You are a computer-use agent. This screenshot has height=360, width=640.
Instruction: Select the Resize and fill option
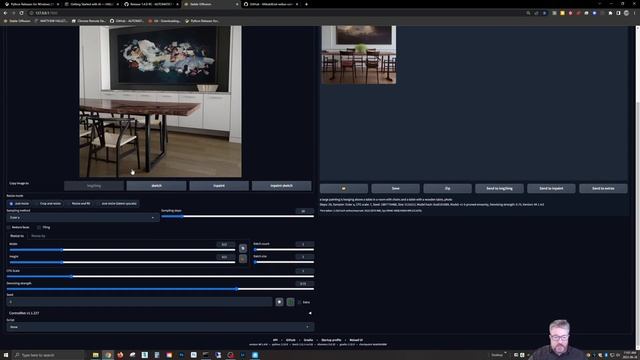pyautogui.click(x=78, y=203)
